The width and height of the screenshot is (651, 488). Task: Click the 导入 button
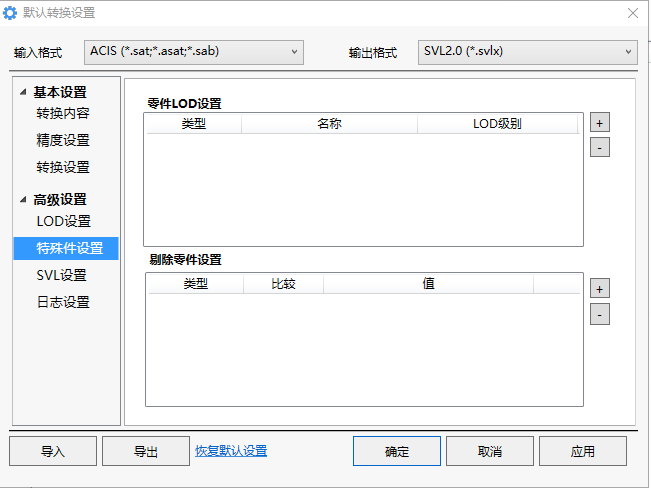pos(53,451)
